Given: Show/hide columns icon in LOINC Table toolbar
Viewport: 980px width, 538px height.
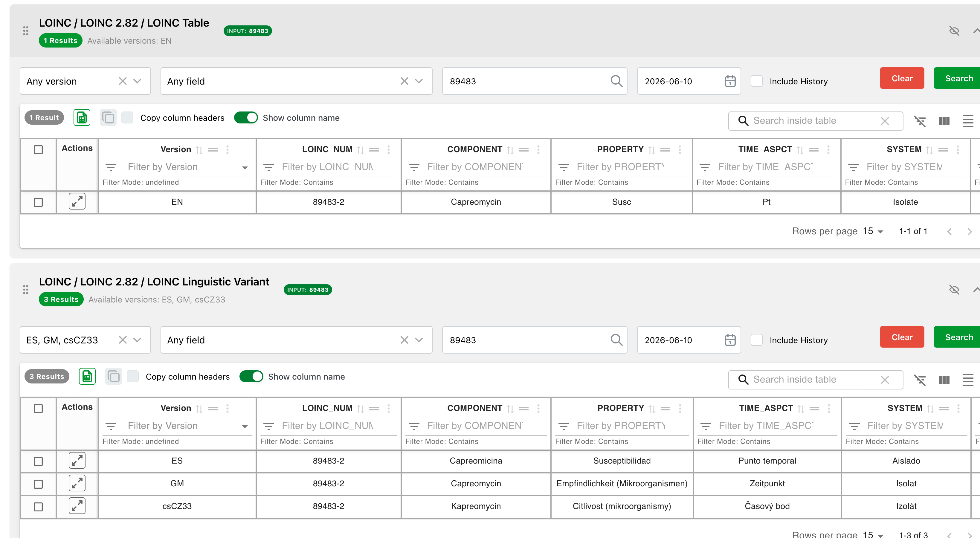Looking at the screenshot, I should 944,121.
